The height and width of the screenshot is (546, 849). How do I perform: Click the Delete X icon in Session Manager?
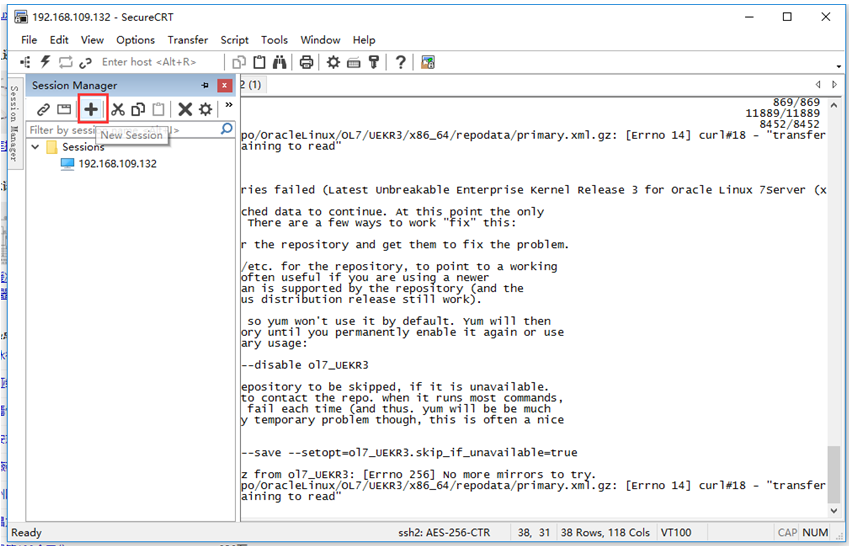tap(185, 109)
